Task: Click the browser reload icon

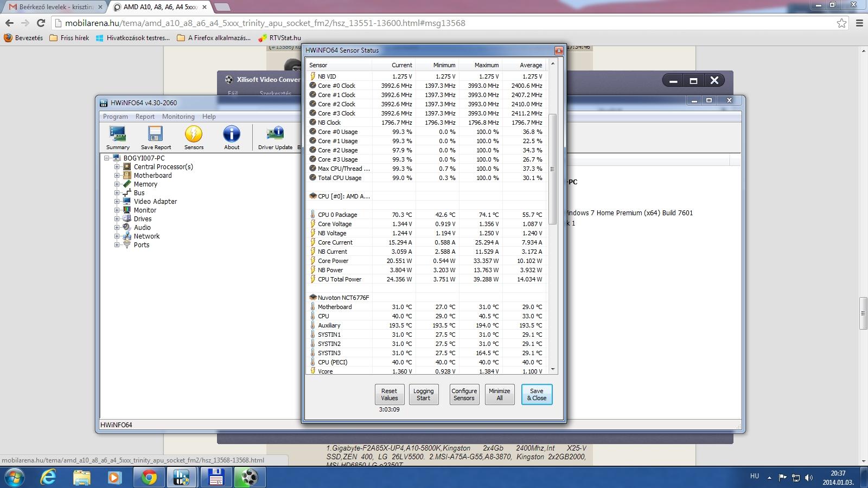Action: pos(41,23)
